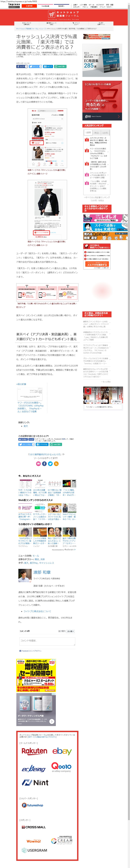Open すべての人気記事ランキング link

pos(97,199)
